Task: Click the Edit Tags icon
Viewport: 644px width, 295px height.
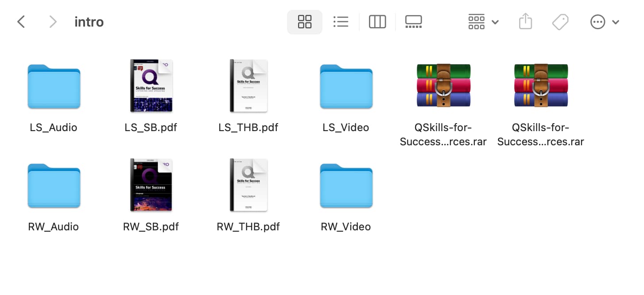Action: (x=560, y=22)
